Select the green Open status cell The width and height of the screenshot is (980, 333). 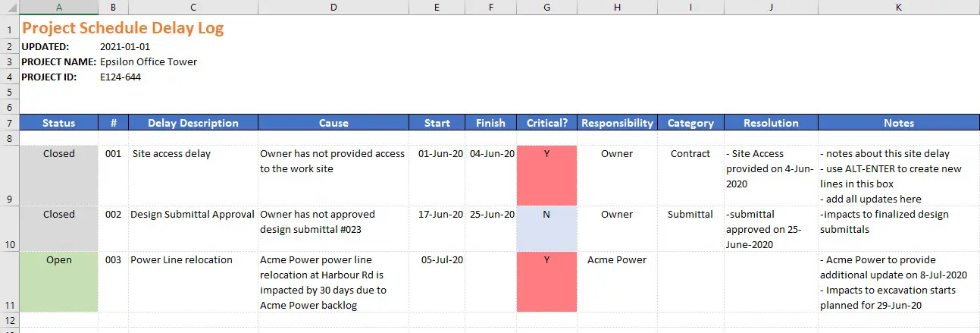[x=59, y=281]
